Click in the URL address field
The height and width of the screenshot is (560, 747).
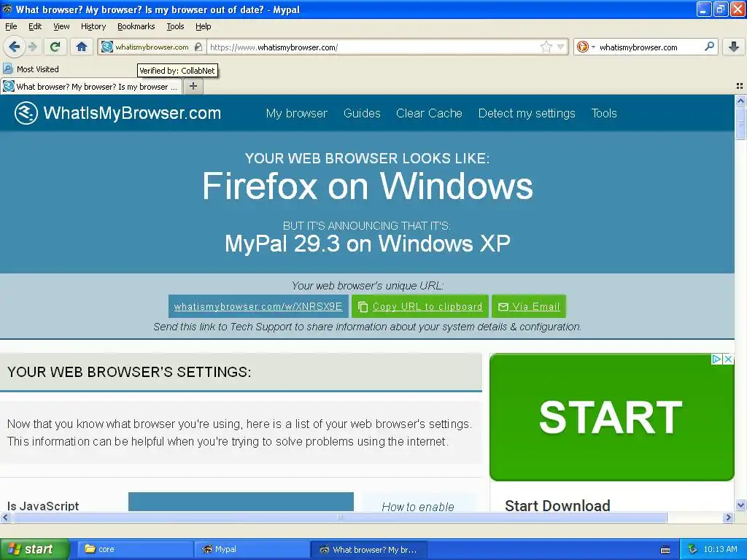click(x=374, y=47)
